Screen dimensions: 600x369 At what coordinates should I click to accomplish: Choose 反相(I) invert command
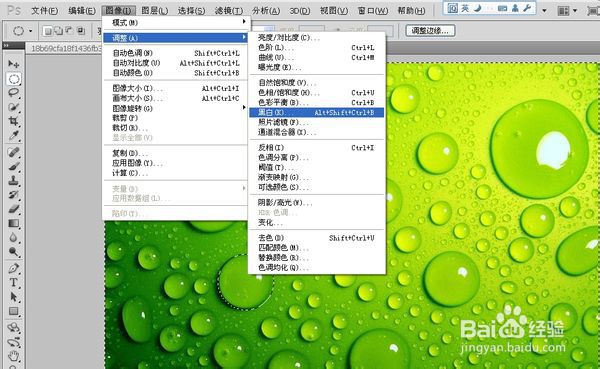click(x=316, y=147)
